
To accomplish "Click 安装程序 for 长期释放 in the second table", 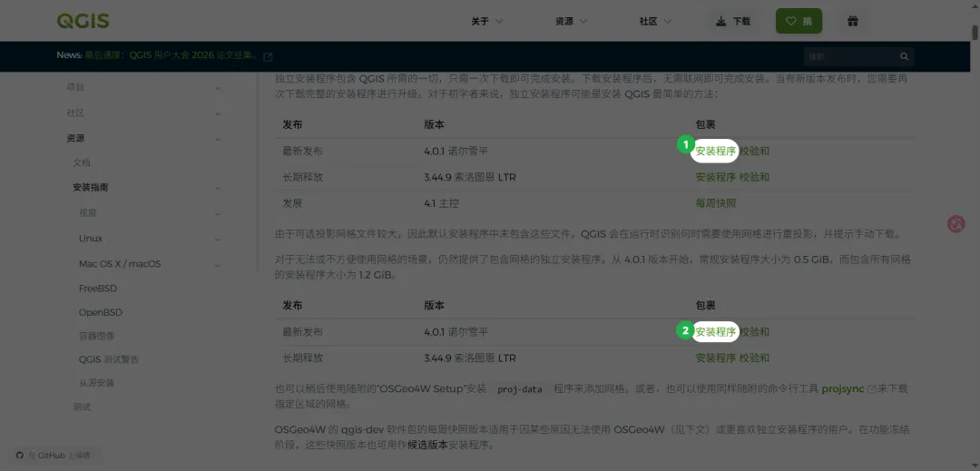I will 716,358.
